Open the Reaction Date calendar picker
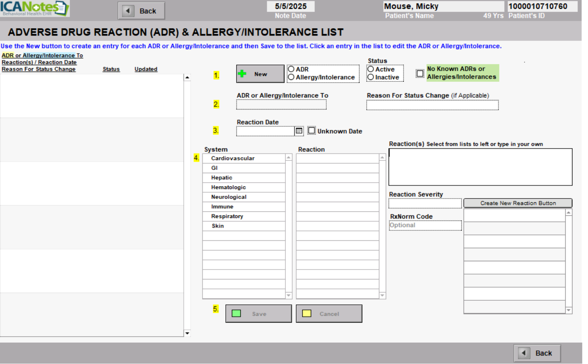This screenshot has width=588, height=364. [x=299, y=131]
